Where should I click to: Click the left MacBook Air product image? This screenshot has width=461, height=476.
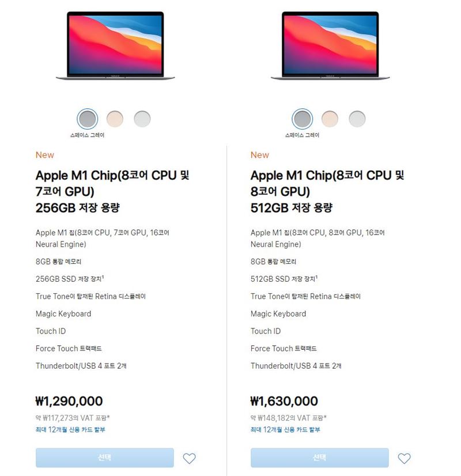pyautogui.click(x=115, y=46)
